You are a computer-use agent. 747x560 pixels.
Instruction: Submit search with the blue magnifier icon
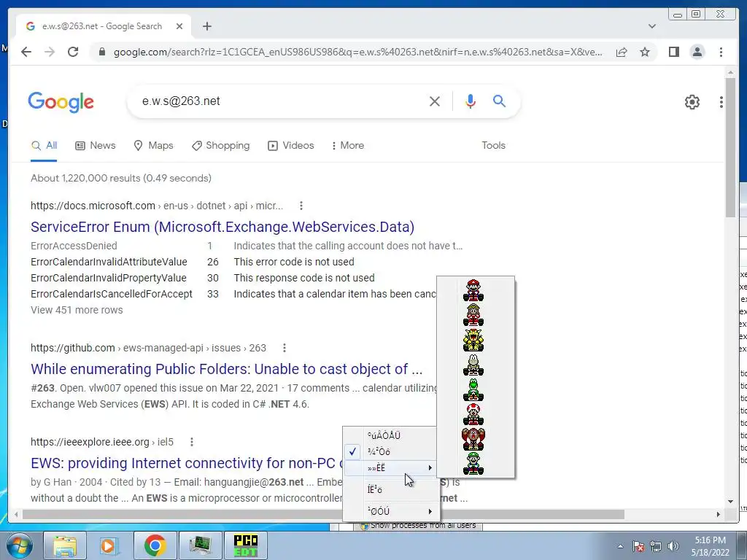499,101
